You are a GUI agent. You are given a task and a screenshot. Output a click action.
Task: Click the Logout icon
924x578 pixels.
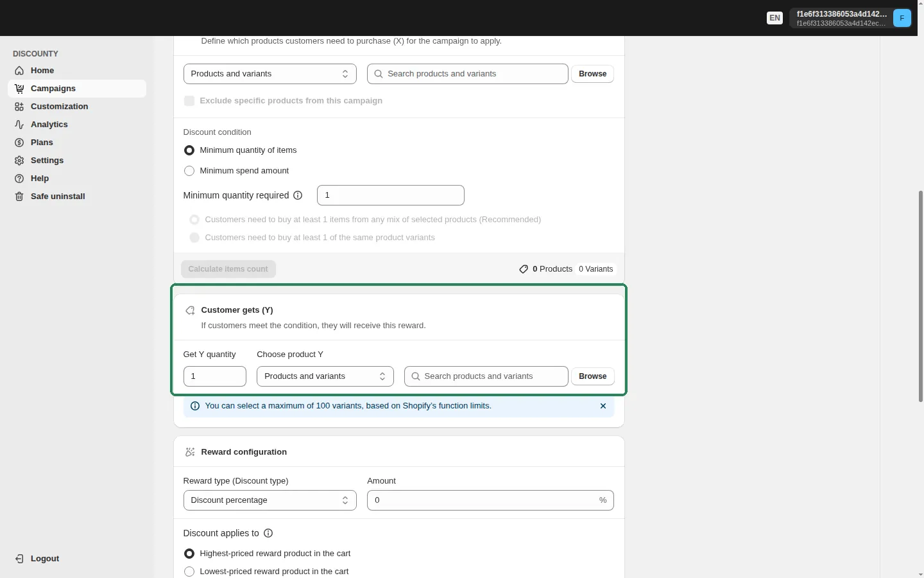19,559
